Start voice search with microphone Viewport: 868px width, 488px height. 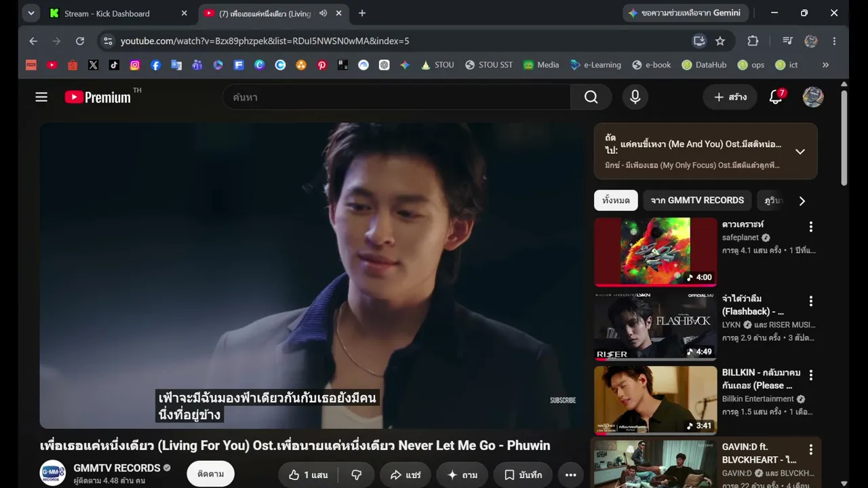(635, 97)
